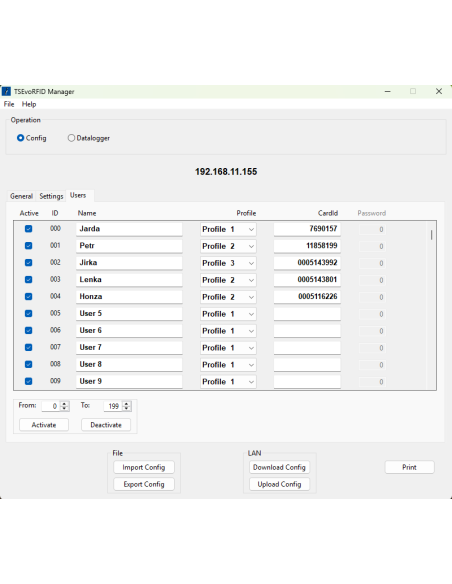Toggle Active checkbox for user Lenka
452x584 pixels.
28,280
